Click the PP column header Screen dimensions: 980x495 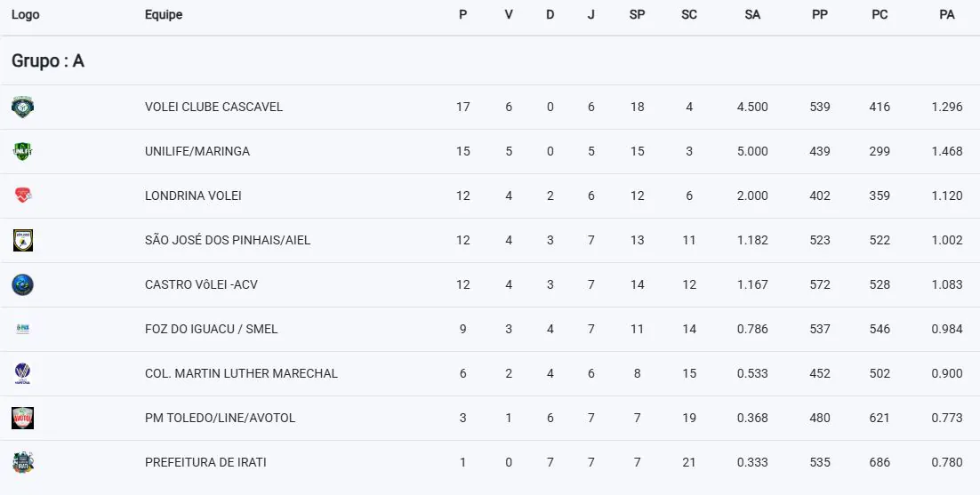[820, 15]
